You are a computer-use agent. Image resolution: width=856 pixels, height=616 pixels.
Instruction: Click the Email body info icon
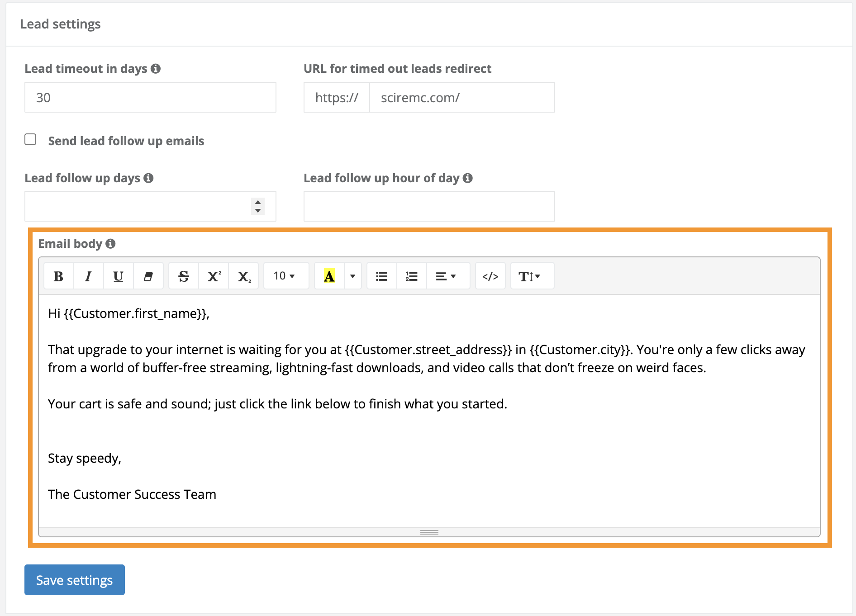tap(111, 243)
